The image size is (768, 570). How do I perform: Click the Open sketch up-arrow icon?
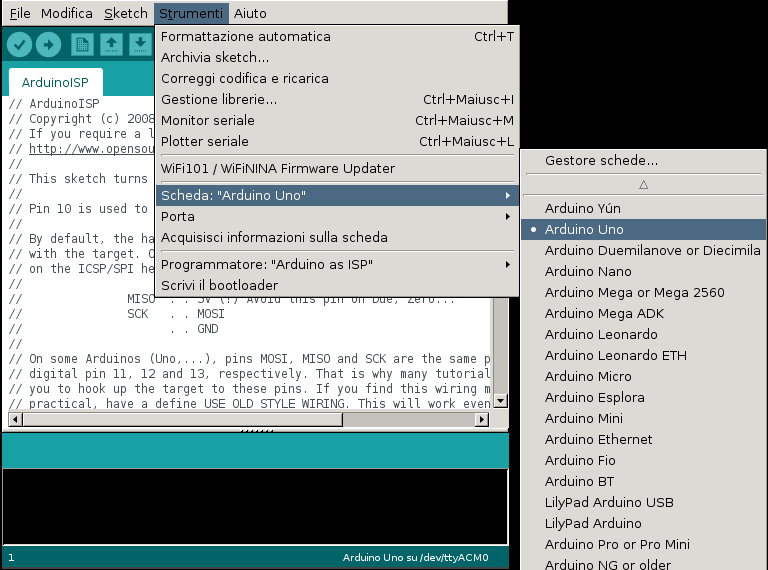112,45
